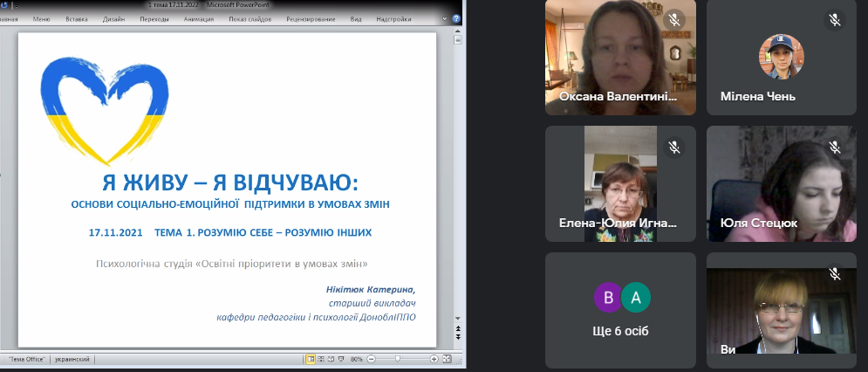
Task: Click the purple B participant avatar
Action: (x=608, y=299)
